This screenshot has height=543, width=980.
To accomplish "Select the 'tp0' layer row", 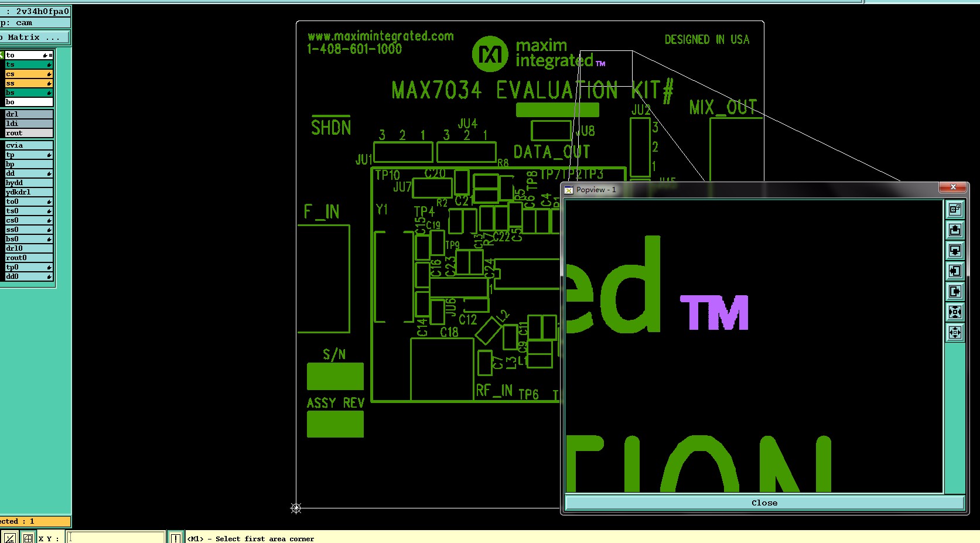I will tap(29, 267).
